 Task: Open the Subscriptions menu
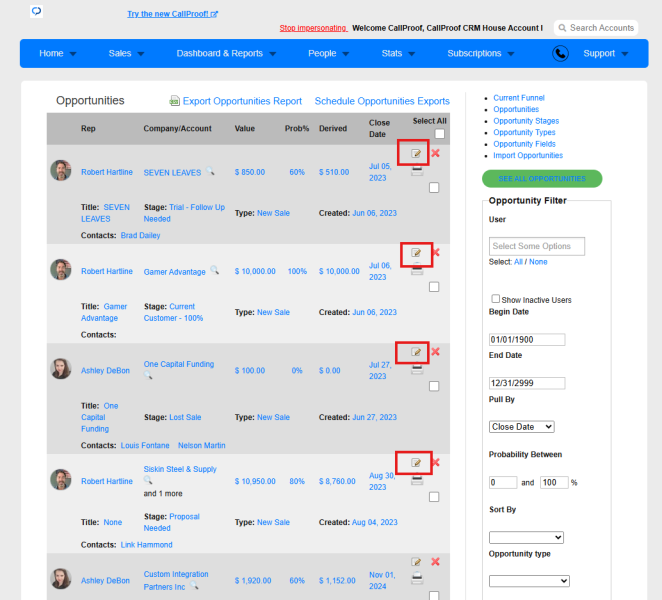coord(480,54)
